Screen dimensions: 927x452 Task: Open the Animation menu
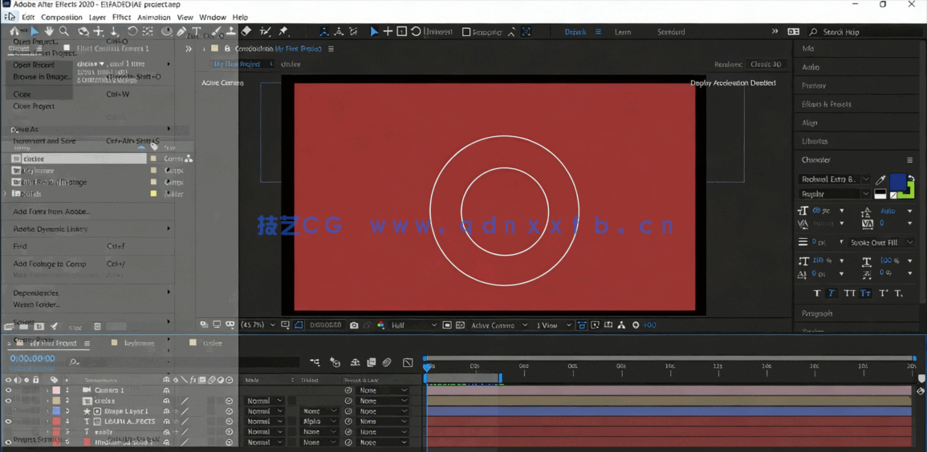(153, 17)
